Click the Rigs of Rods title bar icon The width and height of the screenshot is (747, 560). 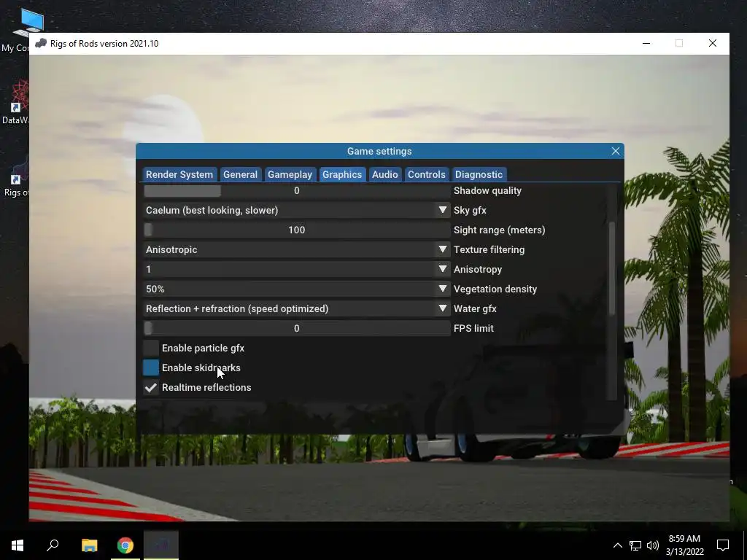41,43
